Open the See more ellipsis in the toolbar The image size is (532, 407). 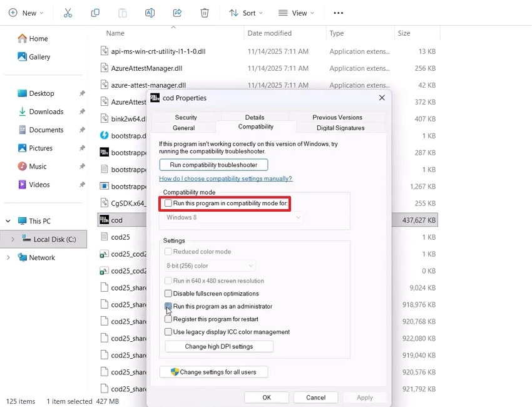coord(338,13)
